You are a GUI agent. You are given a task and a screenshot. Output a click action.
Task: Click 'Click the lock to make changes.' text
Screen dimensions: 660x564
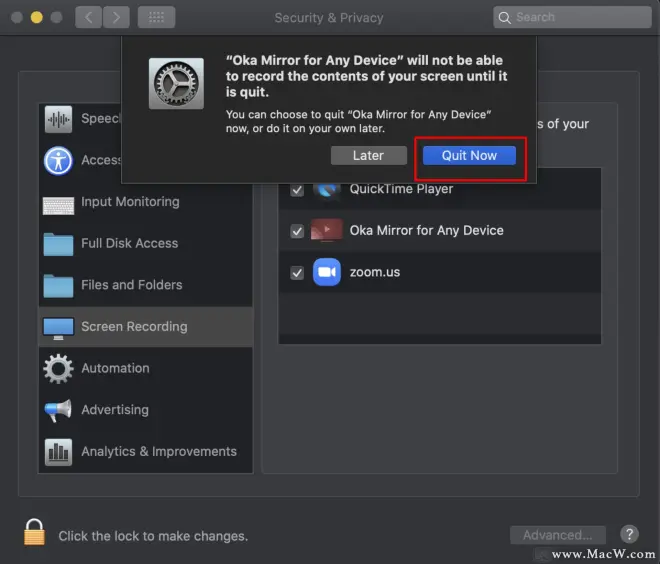pos(153,536)
